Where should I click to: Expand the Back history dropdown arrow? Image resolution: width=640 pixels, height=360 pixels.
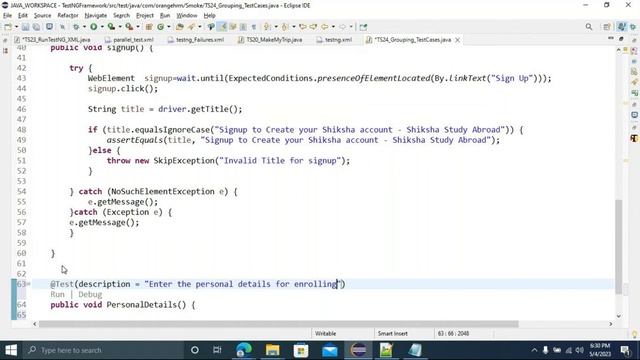point(333,27)
